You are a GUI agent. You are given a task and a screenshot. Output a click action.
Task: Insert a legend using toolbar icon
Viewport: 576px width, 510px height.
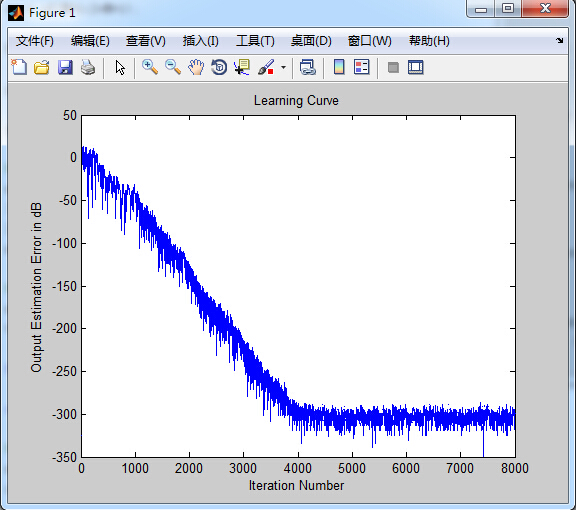tap(361, 67)
